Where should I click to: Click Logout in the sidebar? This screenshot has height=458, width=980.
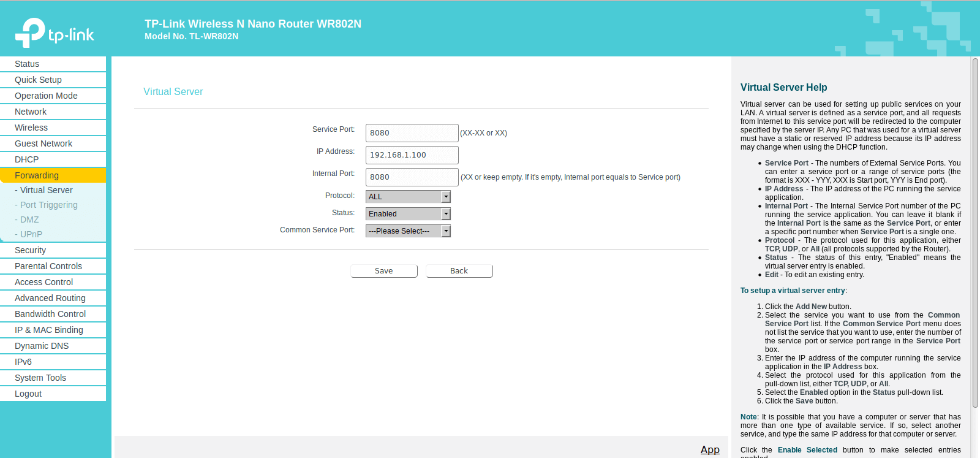(x=28, y=394)
